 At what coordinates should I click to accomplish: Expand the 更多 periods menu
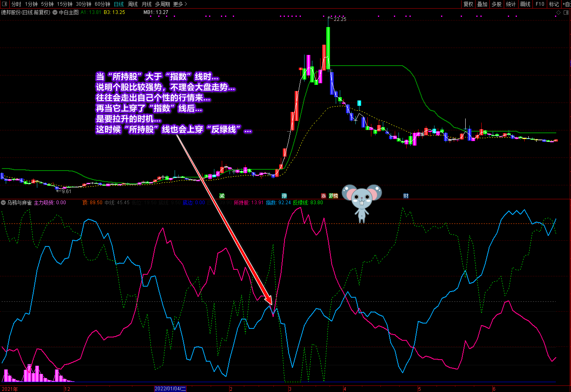click(180, 4)
